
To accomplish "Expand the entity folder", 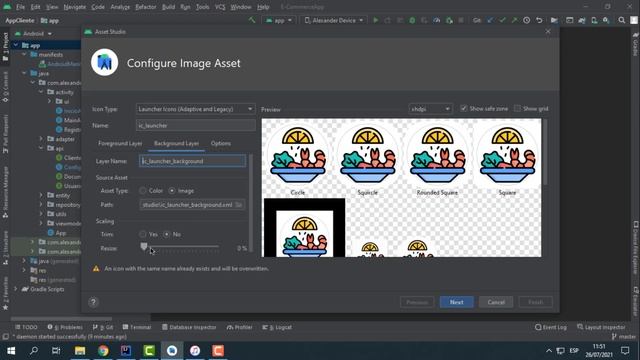I will (41, 195).
